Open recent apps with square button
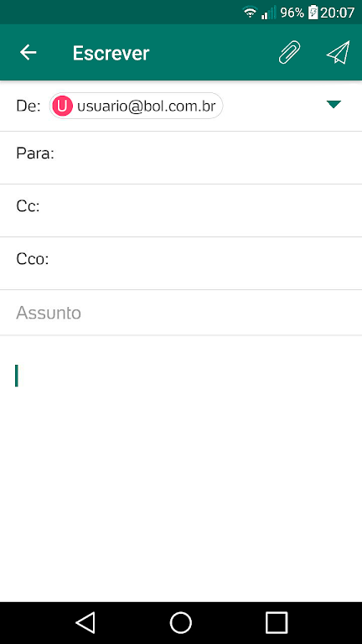Viewport: 362px width, 644px height. (x=277, y=623)
